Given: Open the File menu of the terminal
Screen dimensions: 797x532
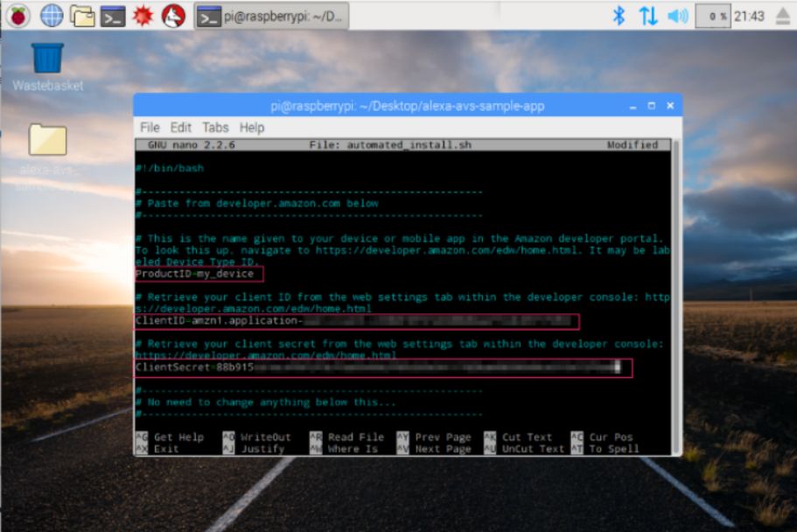Looking at the screenshot, I should click(150, 127).
